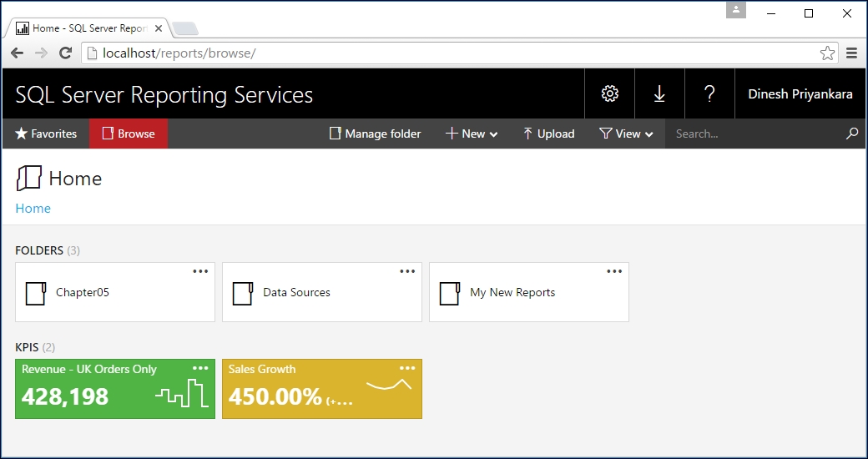Open the Dinesh Priyankara user menu
Image resolution: width=868 pixels, height=459 pixels.
[800, 93]
